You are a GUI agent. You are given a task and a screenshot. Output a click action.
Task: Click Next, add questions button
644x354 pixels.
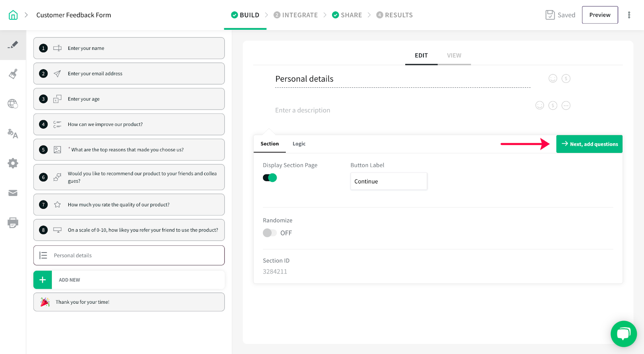pos(589,144)
